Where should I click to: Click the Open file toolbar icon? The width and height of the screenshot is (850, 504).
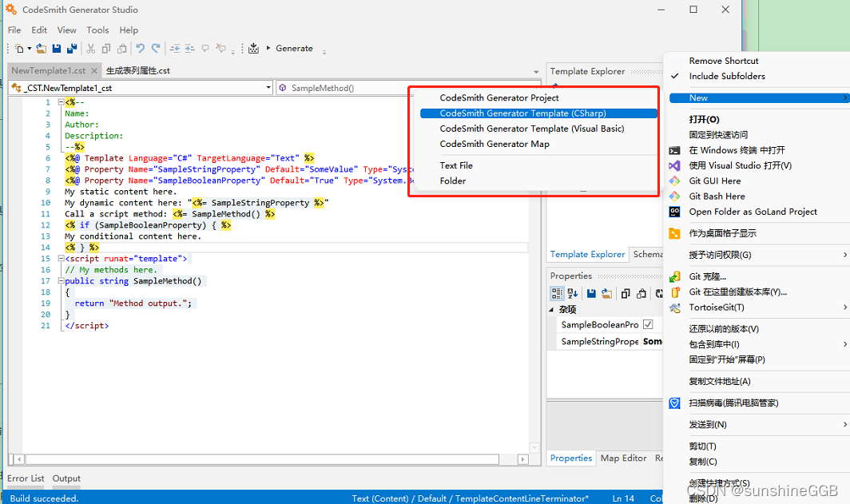pos(42,49)
